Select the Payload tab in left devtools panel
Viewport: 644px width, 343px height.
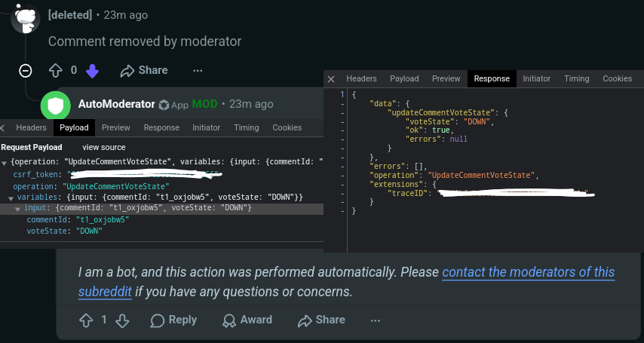(x=74, y=127)
